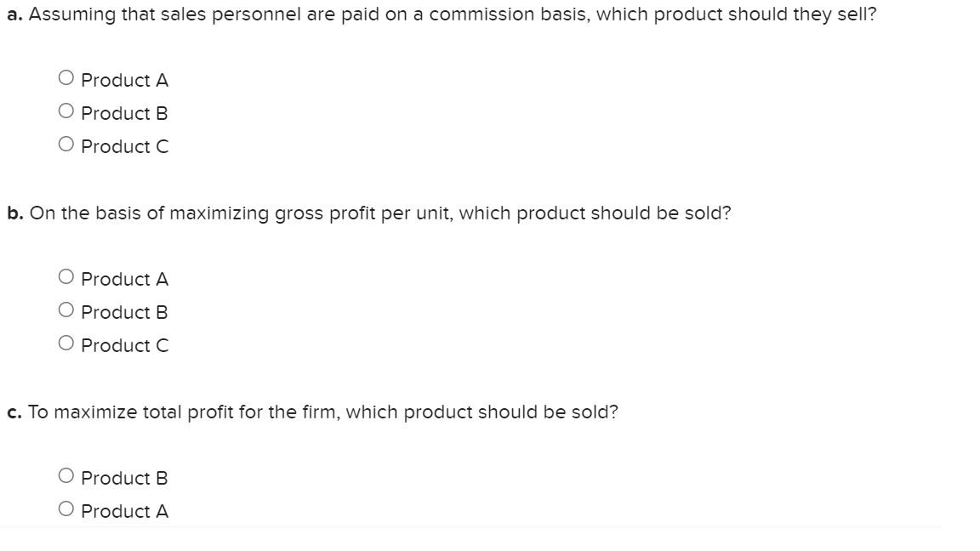The height and width of the screenshot is (551, 980).
Task: Select Product A radio button for question a
Action: (66, 78)
